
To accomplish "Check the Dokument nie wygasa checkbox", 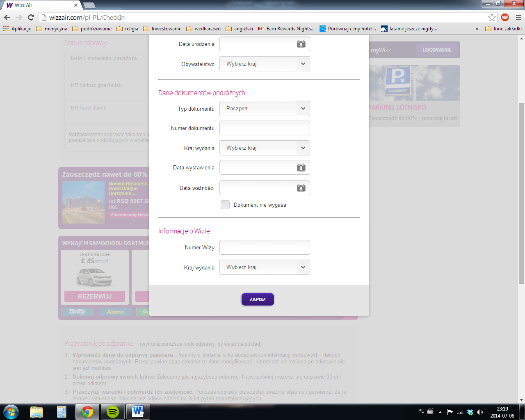I will [225, 205].
